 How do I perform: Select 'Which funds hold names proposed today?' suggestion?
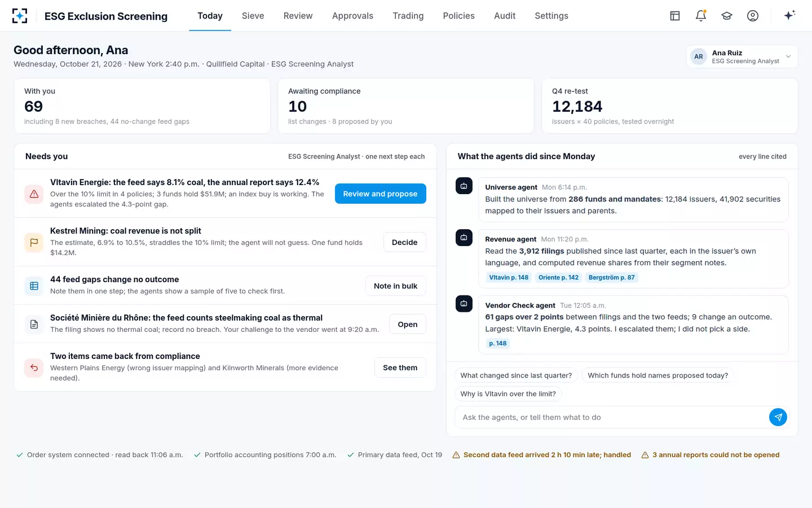click(x=658, y=375)
